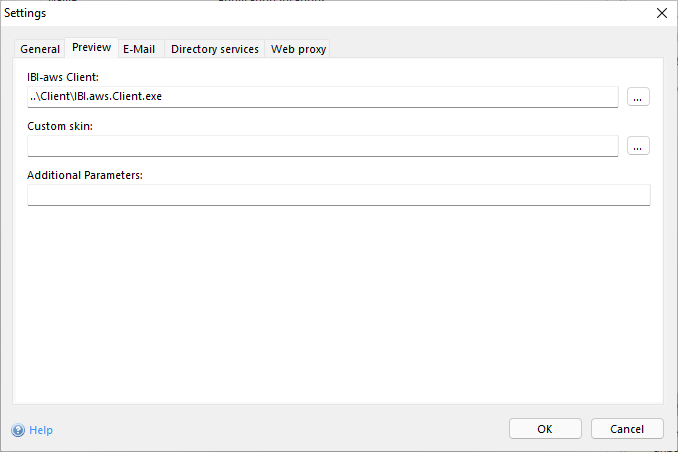This screenshot has width=678, height=452.
Task: Browse for the IBI-aws Client executable
Action: (639, 97)
